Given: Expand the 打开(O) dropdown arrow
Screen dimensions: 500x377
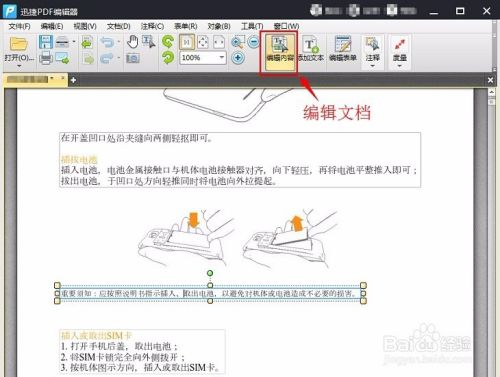Looking at the screenshot, I should [x=19, y=66].
